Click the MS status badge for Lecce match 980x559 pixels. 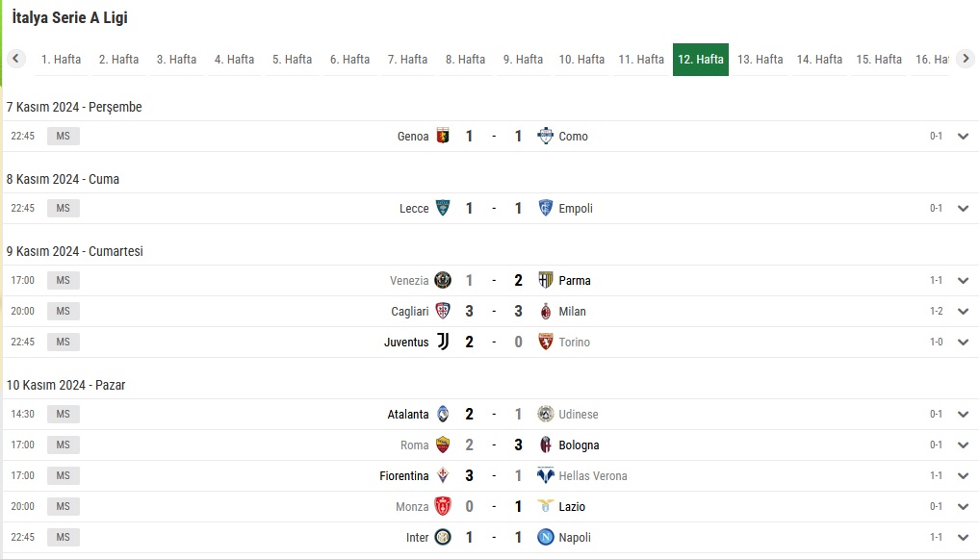64,208
